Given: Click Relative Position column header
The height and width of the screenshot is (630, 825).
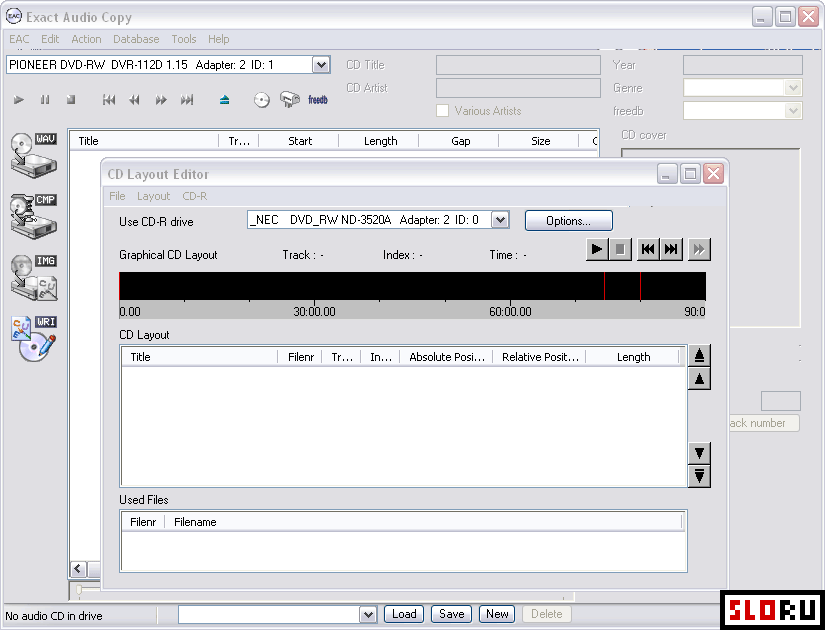Looking at the screenshot, I should [539, 357].
